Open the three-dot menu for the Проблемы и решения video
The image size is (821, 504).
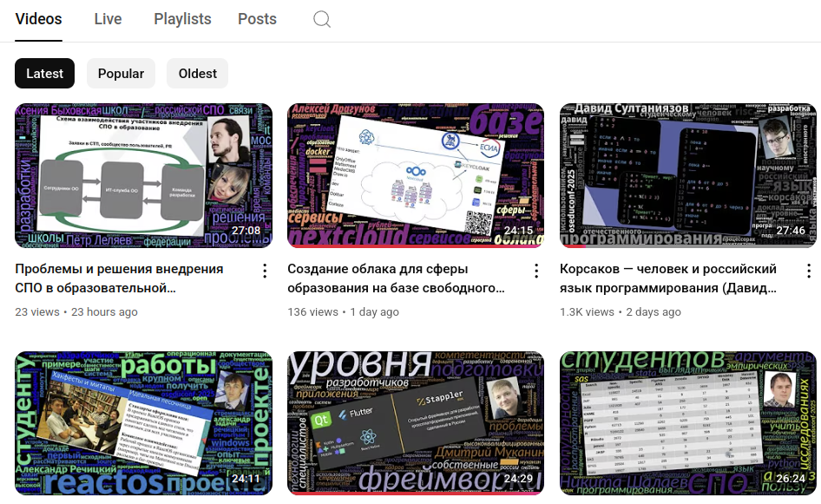265,271
